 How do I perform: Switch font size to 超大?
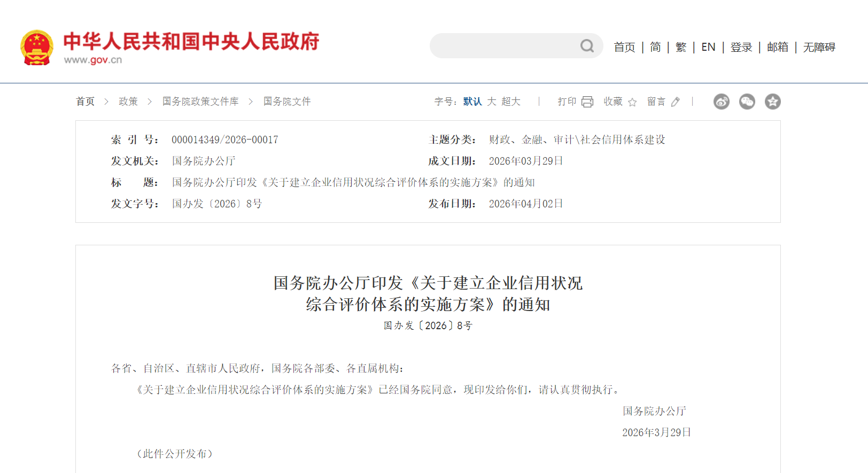coord(511,102)
